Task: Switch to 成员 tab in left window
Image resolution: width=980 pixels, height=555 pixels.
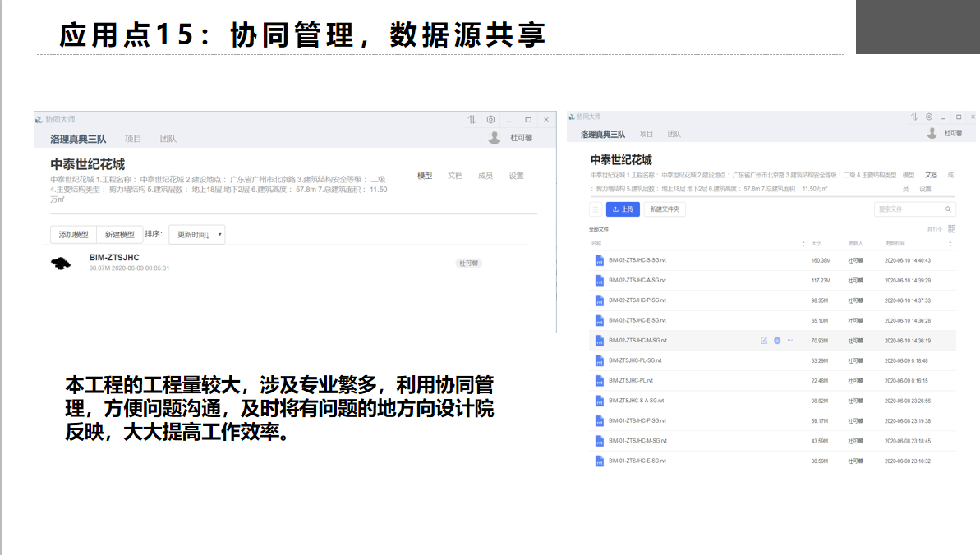Action: click(485, 176)
